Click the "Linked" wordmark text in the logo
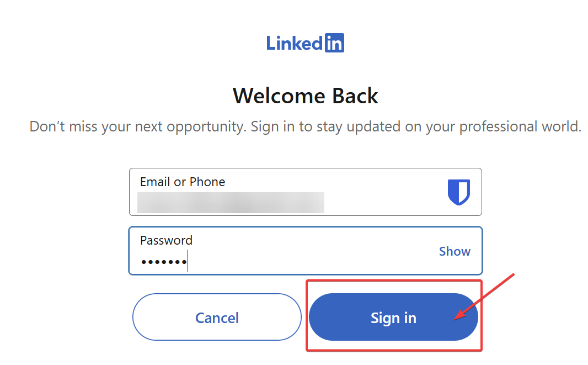The image size is (588, 365). point(295,43)
